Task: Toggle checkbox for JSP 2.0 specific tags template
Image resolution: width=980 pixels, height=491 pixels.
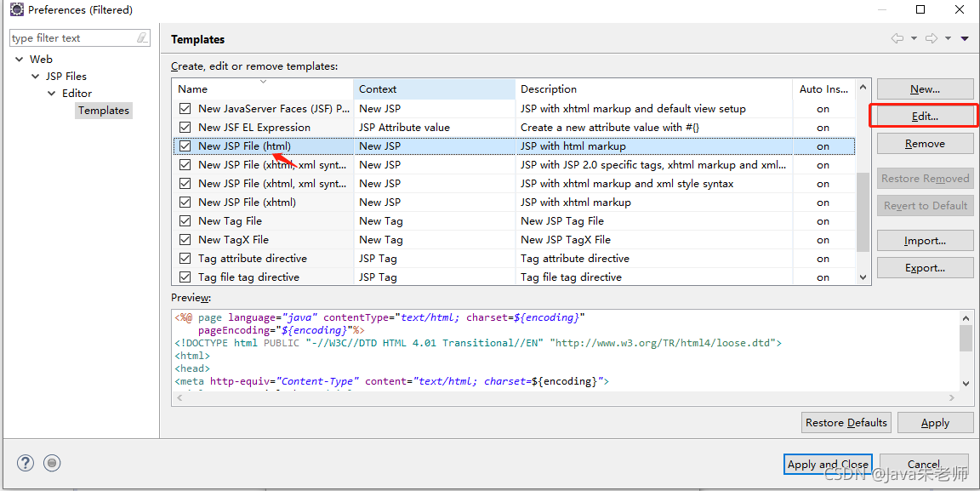Action: click(x=185, y=164)
